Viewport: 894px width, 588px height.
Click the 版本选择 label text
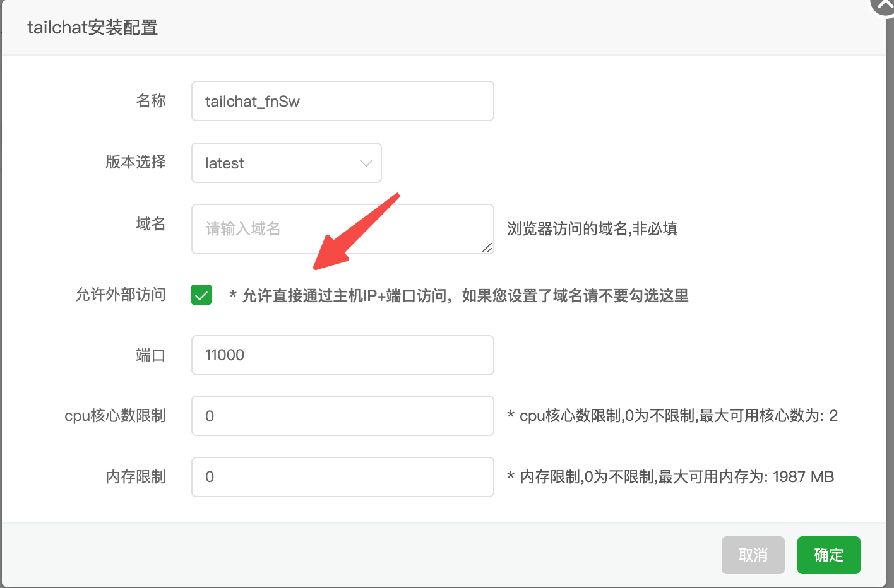pyautogui.click(x=136, y=162)
